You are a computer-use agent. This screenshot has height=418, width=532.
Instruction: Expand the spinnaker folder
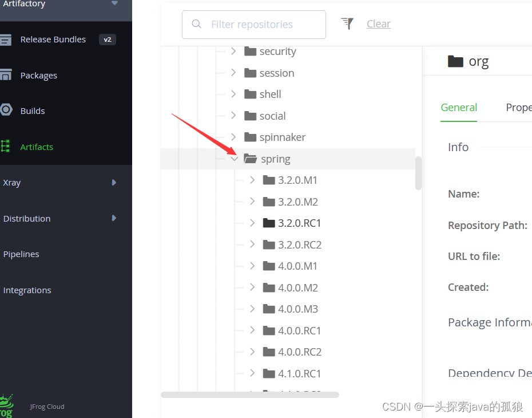233,137
